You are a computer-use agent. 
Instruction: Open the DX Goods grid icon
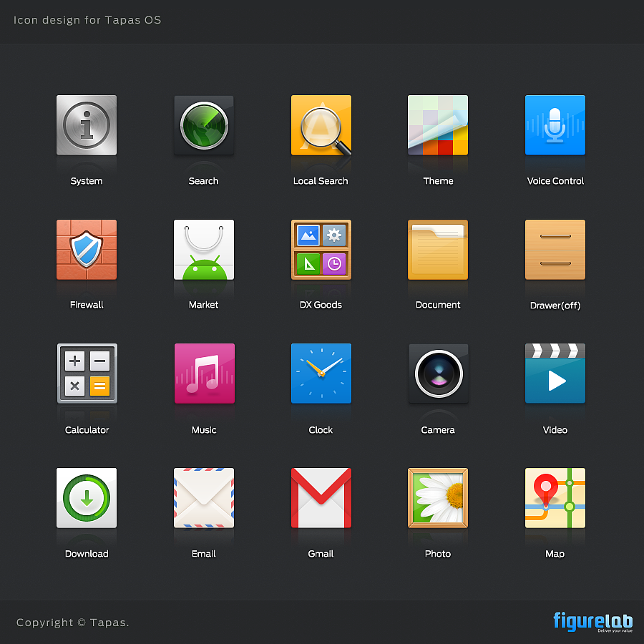tap(321, 249)
